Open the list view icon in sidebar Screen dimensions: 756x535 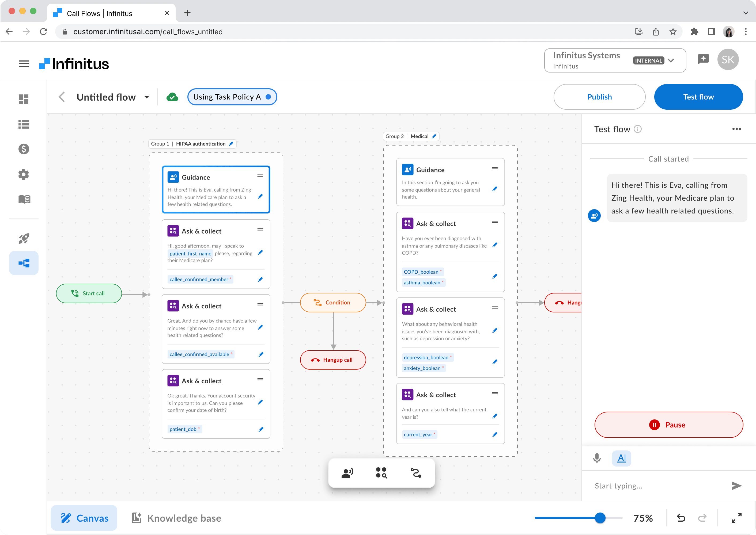pyautogui.click(x=24, y=125)
